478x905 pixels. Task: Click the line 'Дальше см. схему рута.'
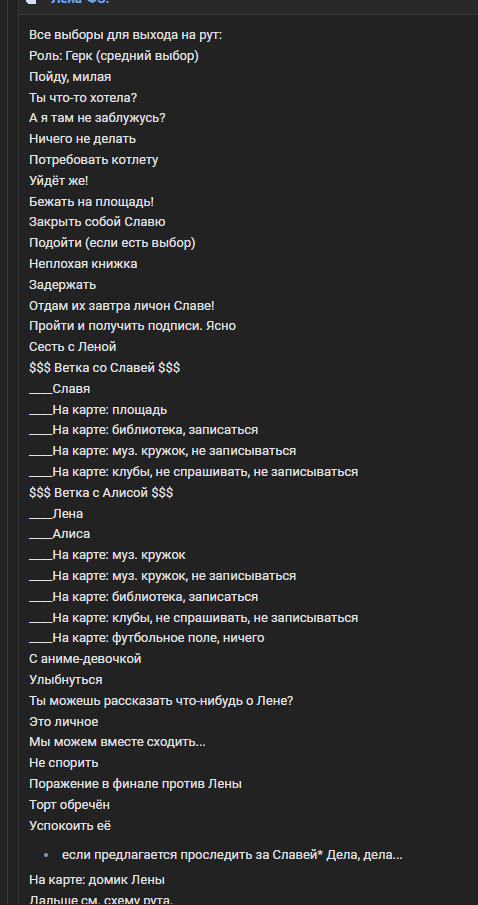point(100,899)
